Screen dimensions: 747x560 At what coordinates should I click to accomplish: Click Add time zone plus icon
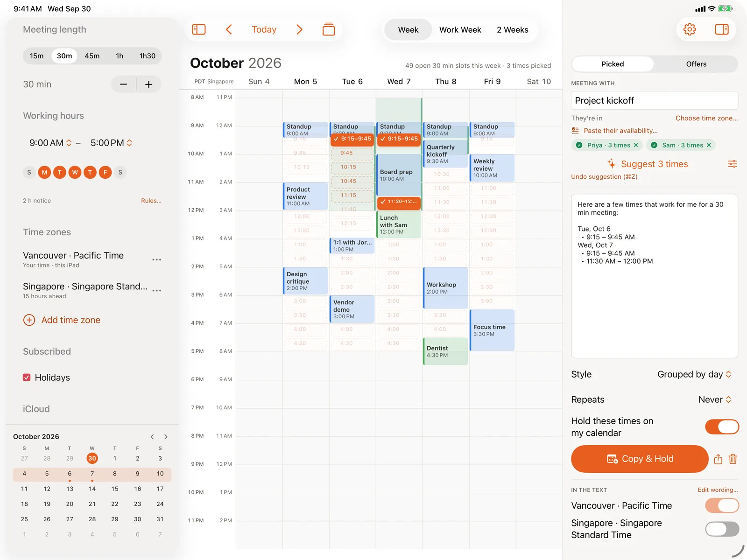pyautogui.click(x=29, y=320)
